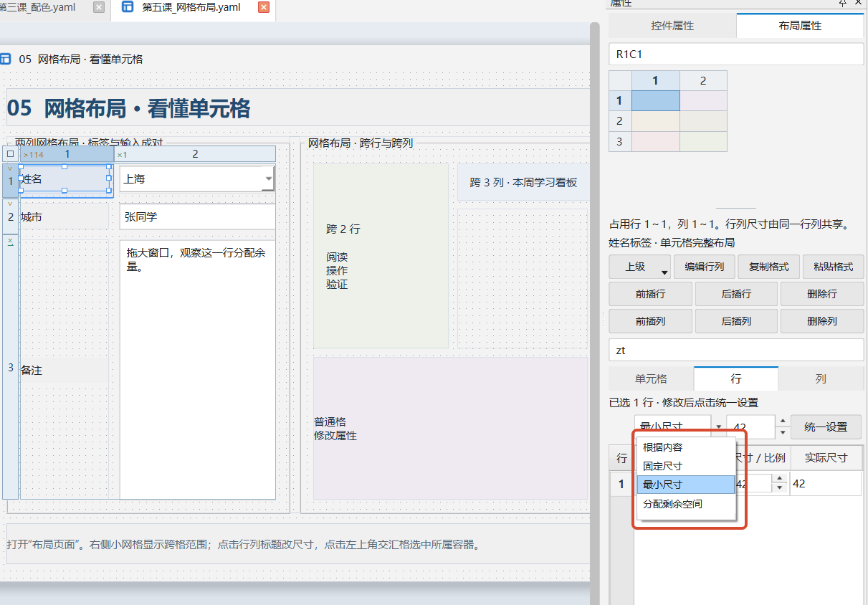Choose 最小尺寸 in the dropdown list
868x605 pixels.
[686, 485]
